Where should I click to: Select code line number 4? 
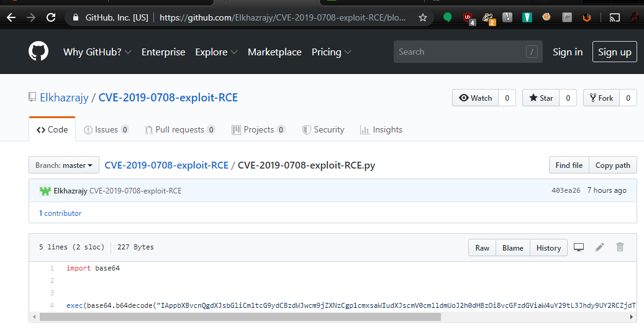[x=52, y=305]
